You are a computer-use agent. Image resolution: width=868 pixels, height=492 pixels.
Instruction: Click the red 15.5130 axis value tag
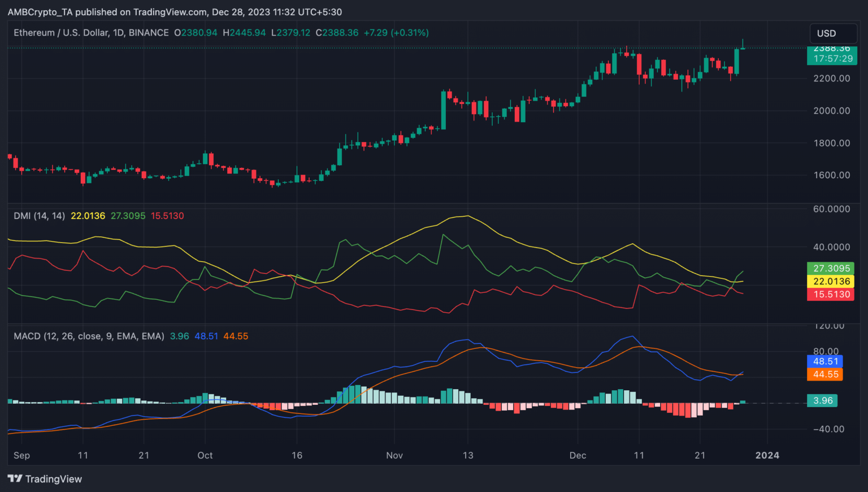point(831,294)
